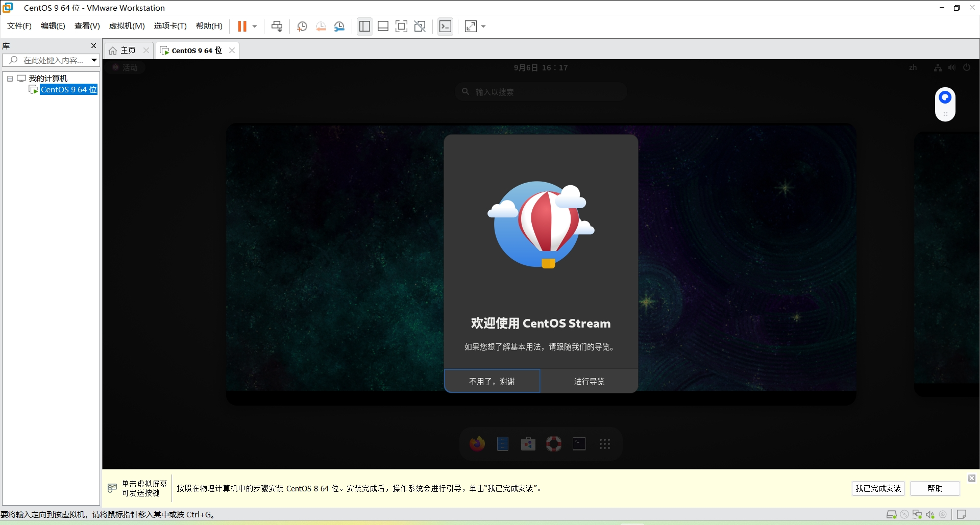Image resolution: width=980 pixels, height=525 pixels.
Task: Click the zh input language indicator
Action: point(913,67)
